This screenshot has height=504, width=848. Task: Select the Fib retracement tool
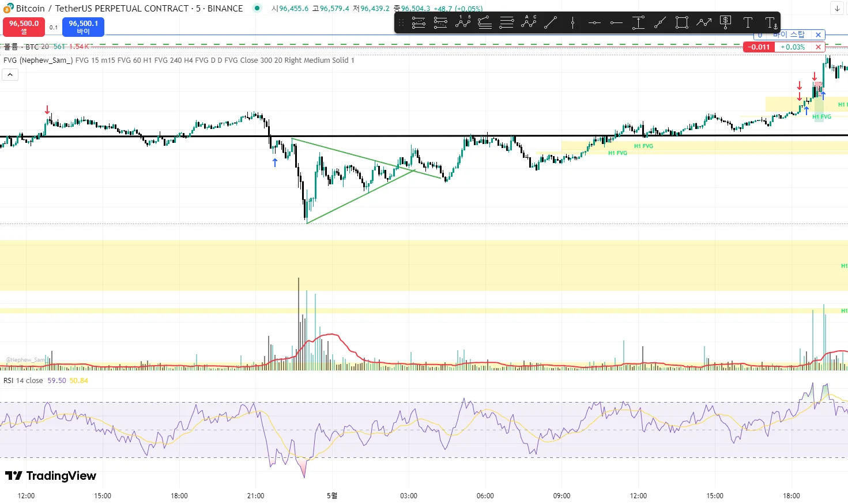pyautogui.click(x=485, y=23)
